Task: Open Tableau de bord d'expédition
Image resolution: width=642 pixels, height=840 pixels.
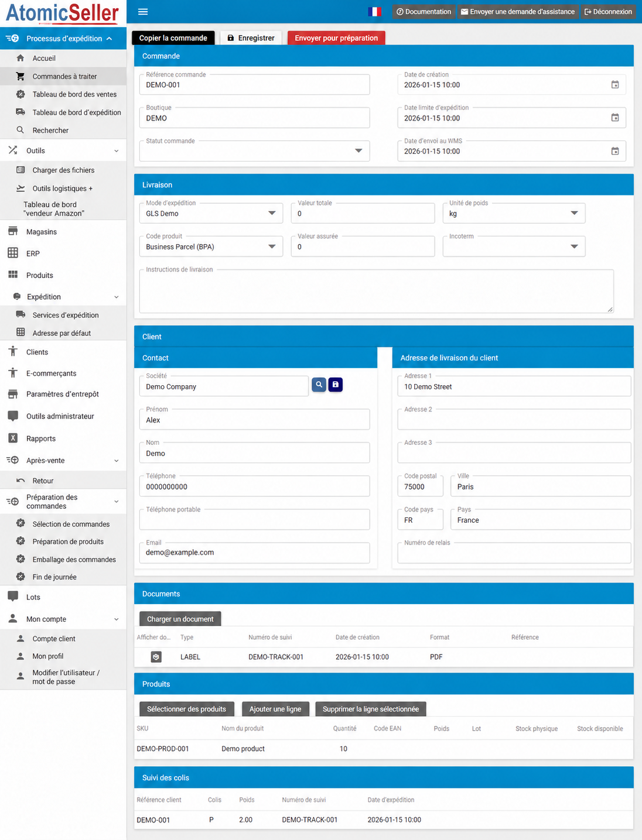Action: (77, 112)
